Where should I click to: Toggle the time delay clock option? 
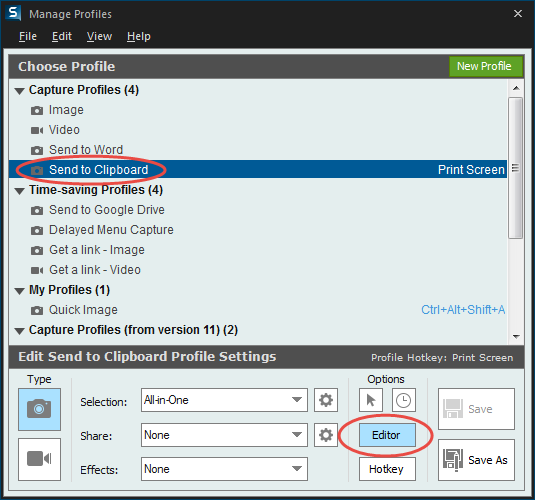[x=404, y=400]
